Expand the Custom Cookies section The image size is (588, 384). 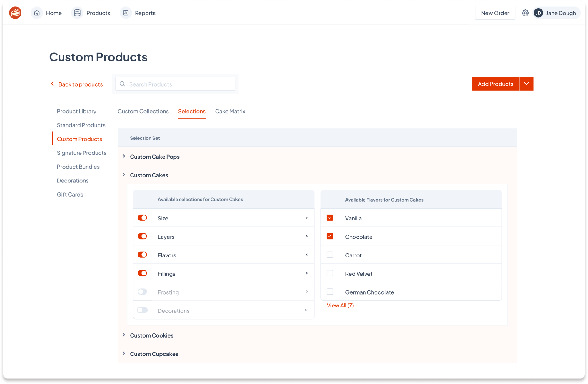coord(124,335)
